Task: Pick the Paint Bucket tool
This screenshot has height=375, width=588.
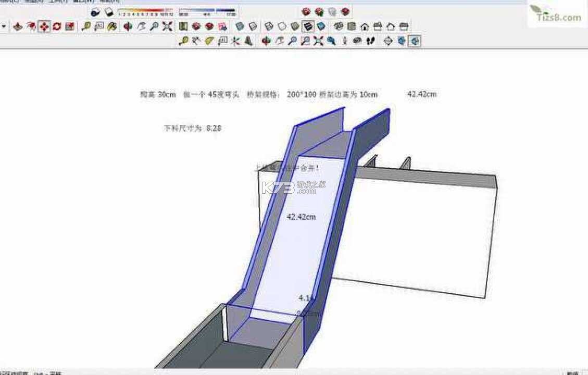Action: click(112, 27)
